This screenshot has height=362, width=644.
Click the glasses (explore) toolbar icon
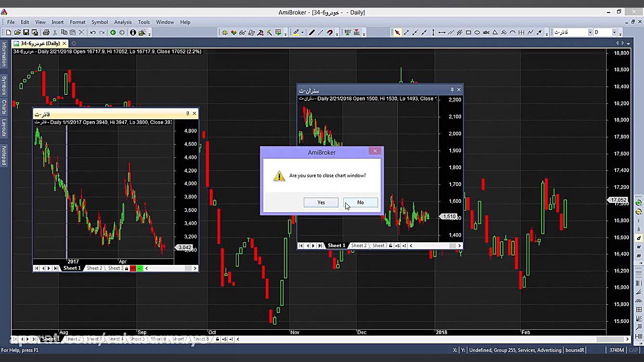242,33
